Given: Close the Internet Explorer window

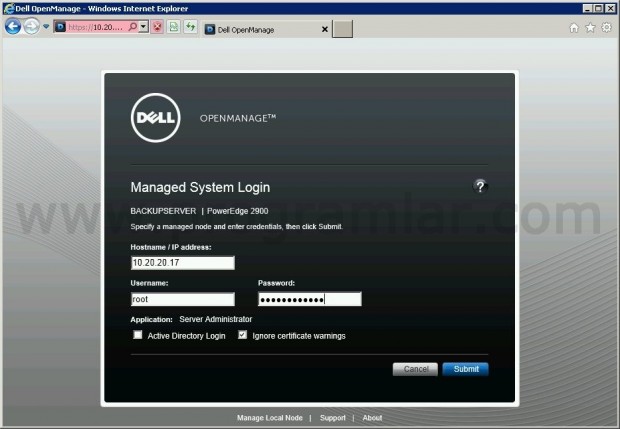Looking at the screenshot, I should pos(611,8).
